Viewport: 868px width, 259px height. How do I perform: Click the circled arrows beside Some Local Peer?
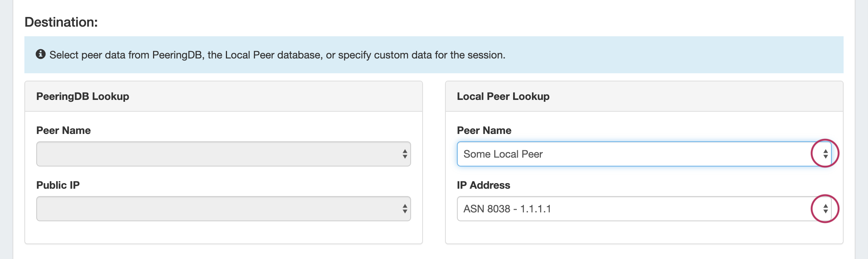825,154
